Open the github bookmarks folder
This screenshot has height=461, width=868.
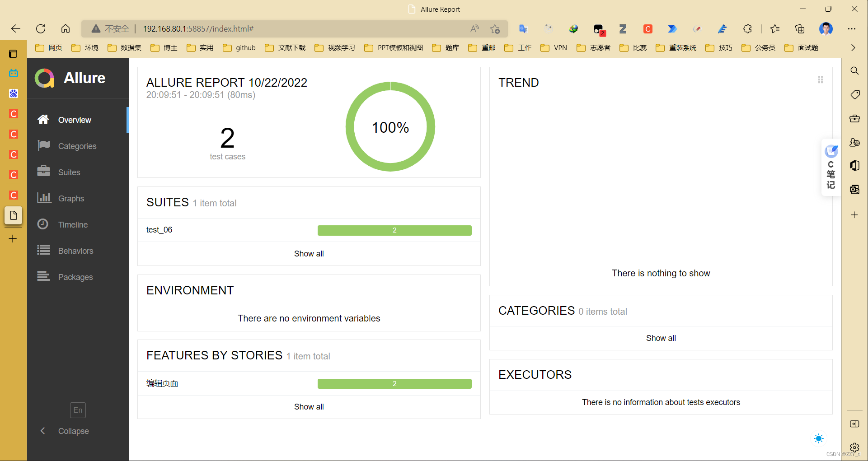[239, 48]
